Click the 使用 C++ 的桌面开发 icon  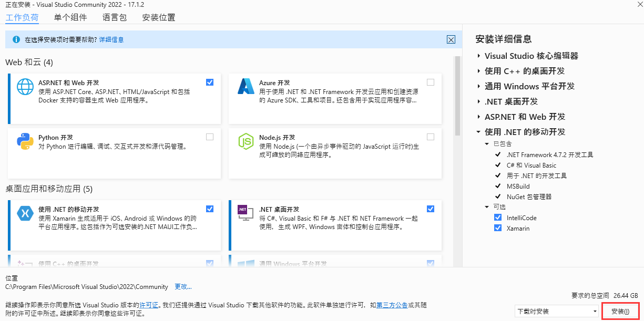(25, 263)
